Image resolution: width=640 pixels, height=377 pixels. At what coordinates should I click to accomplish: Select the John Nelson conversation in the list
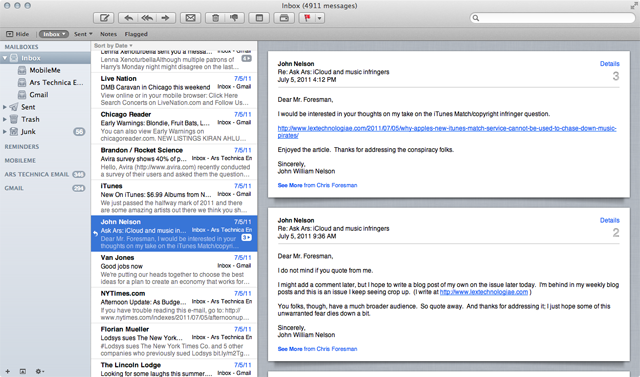(174, 233)
